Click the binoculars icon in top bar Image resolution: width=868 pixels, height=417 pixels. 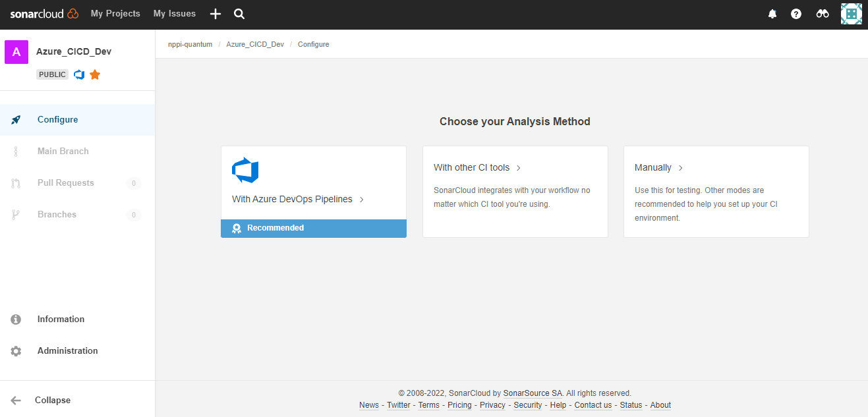pos(823,14)
